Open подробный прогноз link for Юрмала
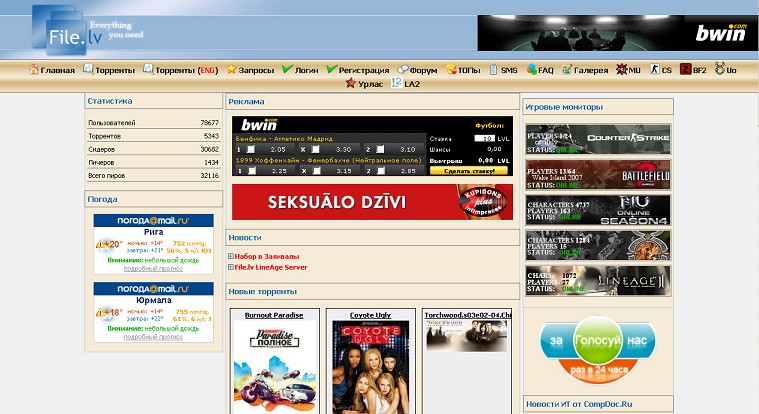 (153, 337)
